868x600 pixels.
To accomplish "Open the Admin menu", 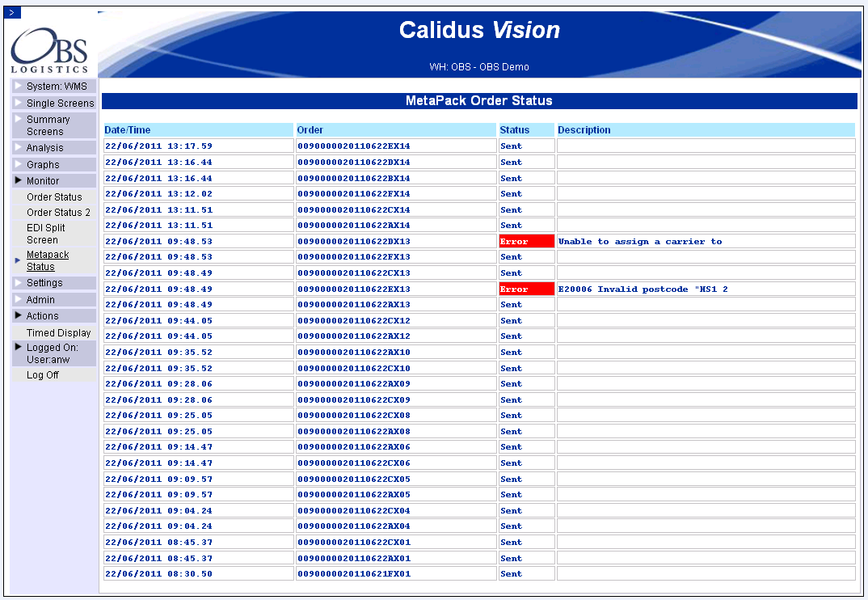I will 40,299.
